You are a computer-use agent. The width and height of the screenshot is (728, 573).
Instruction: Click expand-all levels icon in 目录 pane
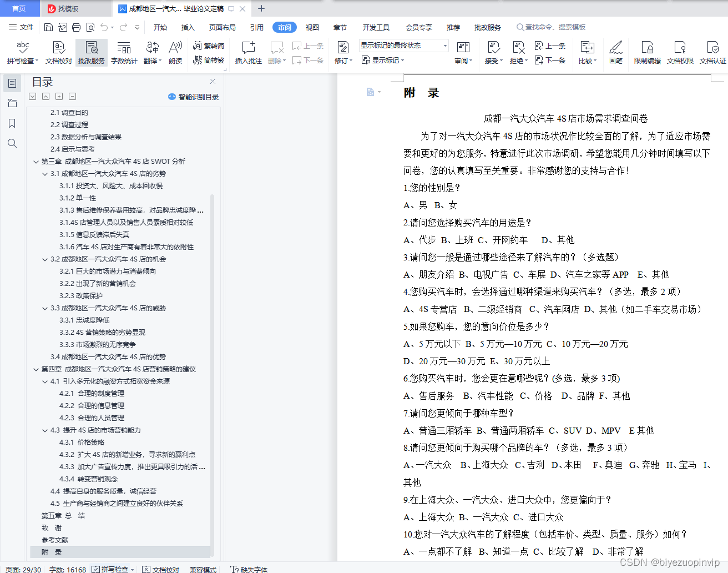pos(33,97)
